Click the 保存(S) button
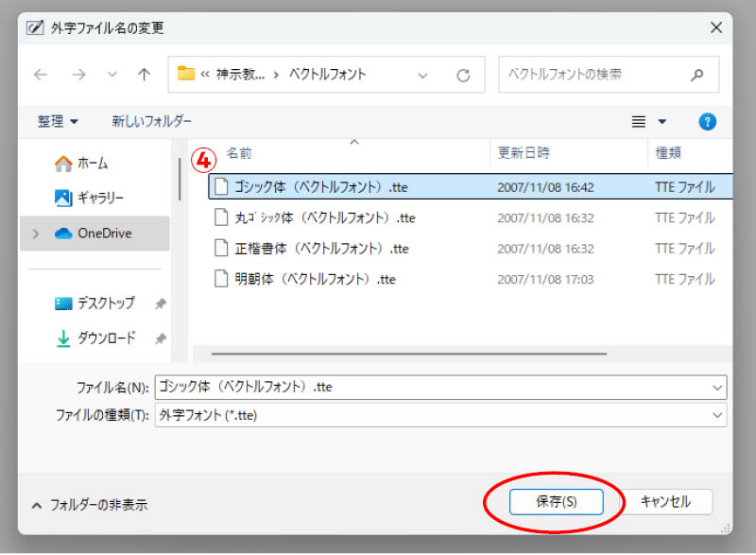The width and height of the screenshot is (756, 555). coord(556,502)
